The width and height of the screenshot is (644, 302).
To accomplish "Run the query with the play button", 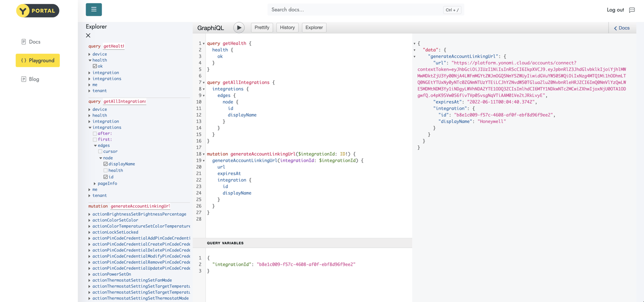I will point(239,27).
